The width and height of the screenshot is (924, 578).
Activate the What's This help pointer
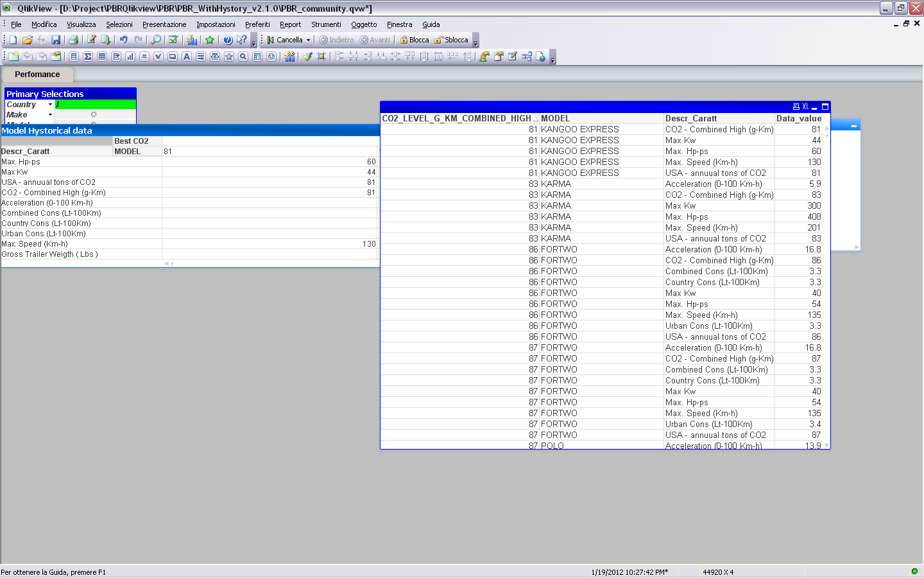tap(242, 40)
